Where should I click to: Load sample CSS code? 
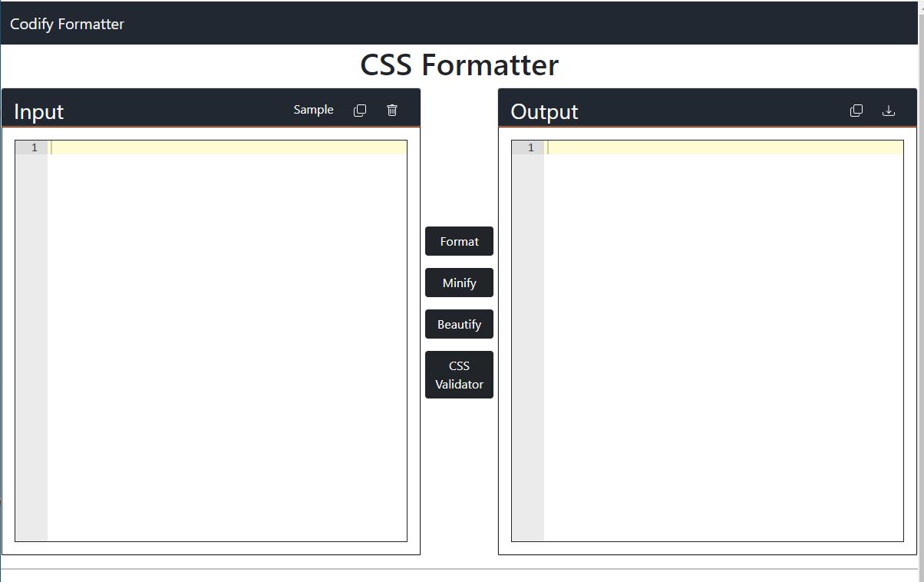coord(312,109)
